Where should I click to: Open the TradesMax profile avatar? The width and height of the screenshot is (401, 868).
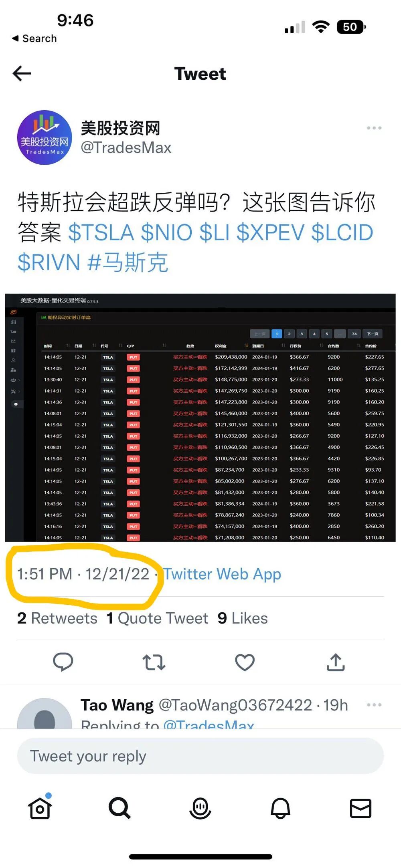[45, 137]
